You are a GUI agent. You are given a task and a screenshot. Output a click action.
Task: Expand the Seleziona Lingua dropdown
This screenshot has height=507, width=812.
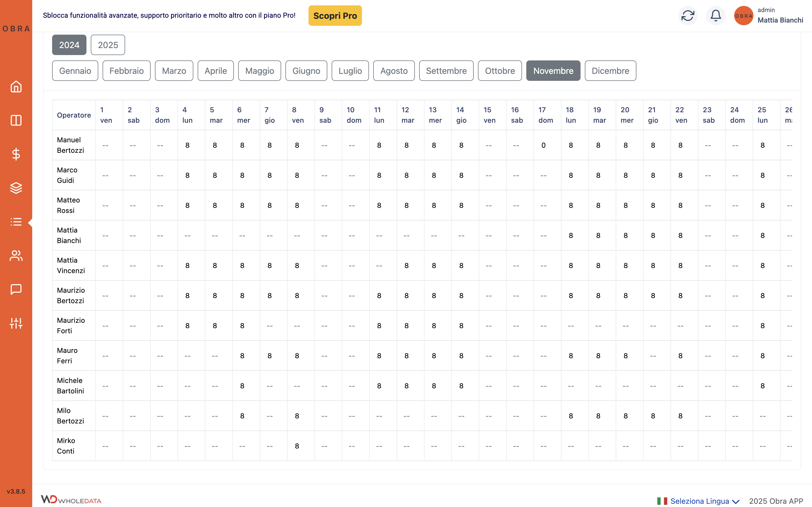699,501
